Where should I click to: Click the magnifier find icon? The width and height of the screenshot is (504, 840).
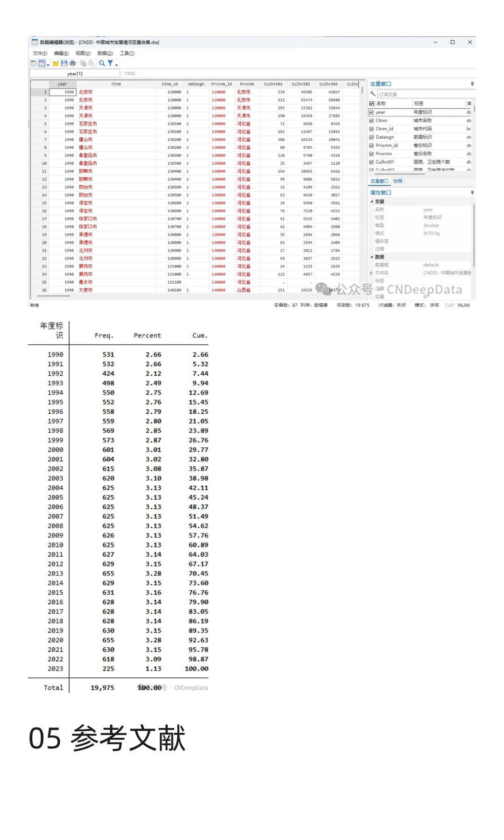(x=102, y=63)
